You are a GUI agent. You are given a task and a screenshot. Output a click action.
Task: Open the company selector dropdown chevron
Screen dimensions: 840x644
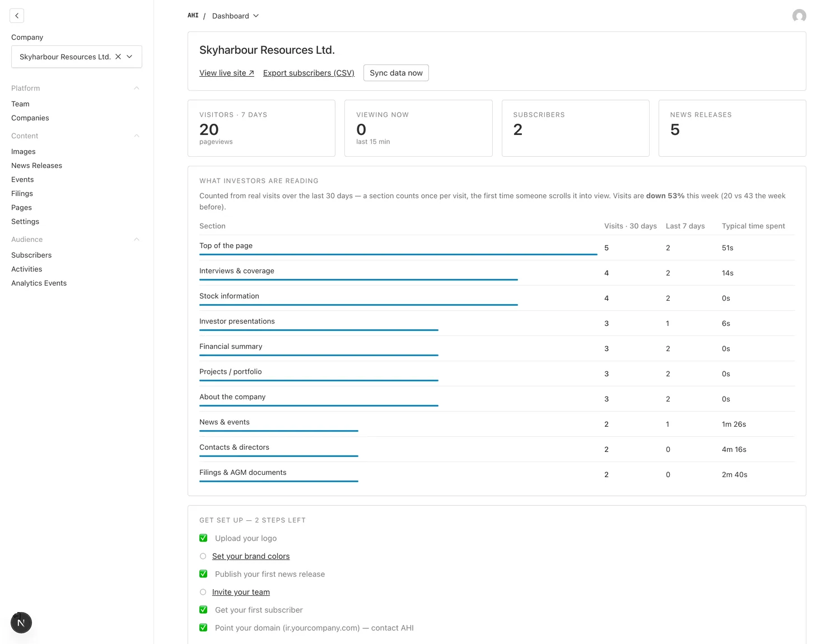click(130, 57)
